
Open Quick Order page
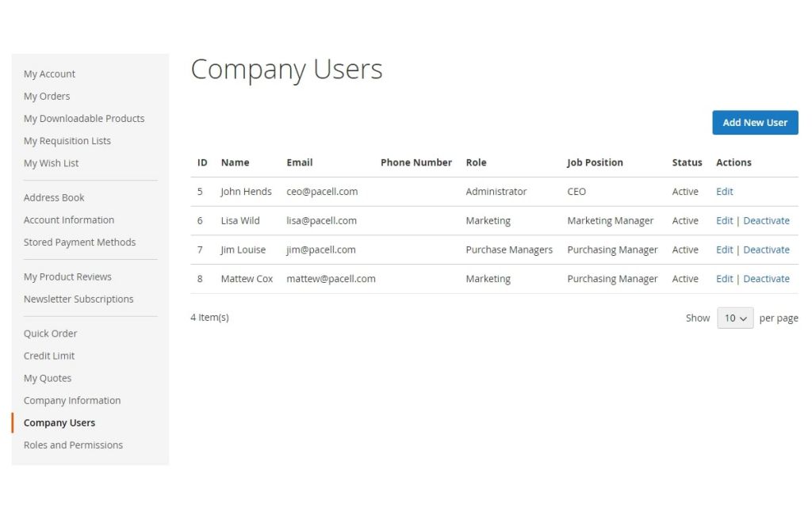click(x=50, y=334)
